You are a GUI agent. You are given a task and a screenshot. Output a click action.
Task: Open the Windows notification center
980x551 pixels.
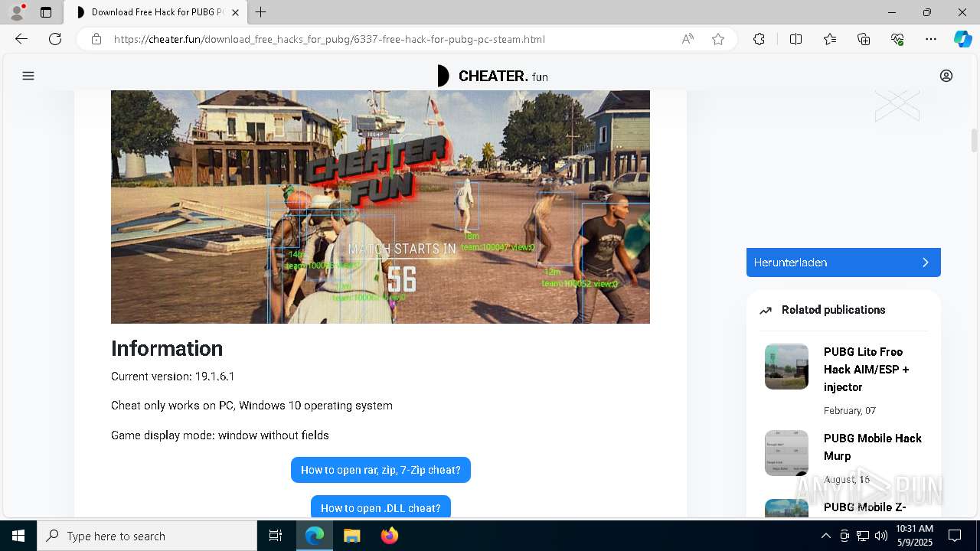[x=955, y=536]
